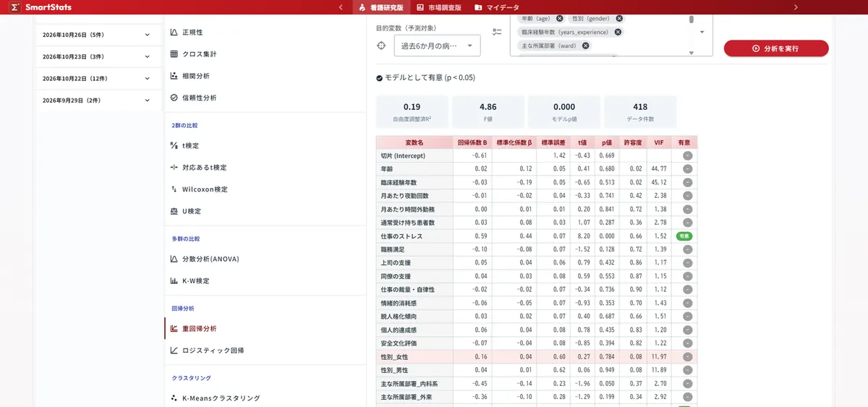Screen dimensions: 868x407
Task: Switch to the マイデータ tab
Action: point(497,7)
